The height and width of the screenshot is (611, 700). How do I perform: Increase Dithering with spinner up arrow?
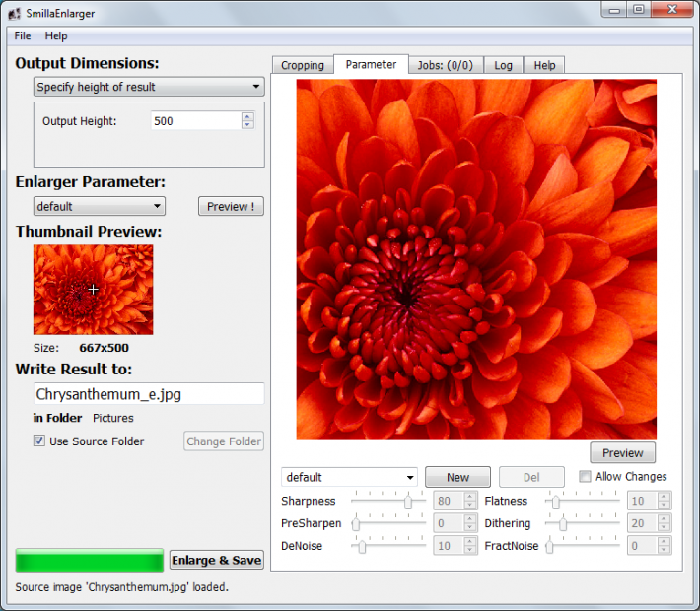664,518
